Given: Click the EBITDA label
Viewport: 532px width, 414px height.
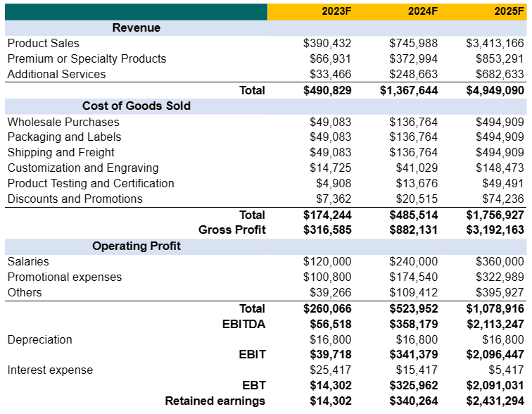Looking at the screenshot, I should coord(243,324).
